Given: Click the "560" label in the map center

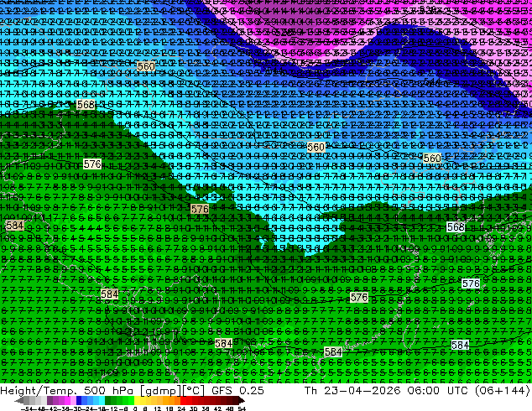Looking at the screenshot, I should [x=316, y=147].
